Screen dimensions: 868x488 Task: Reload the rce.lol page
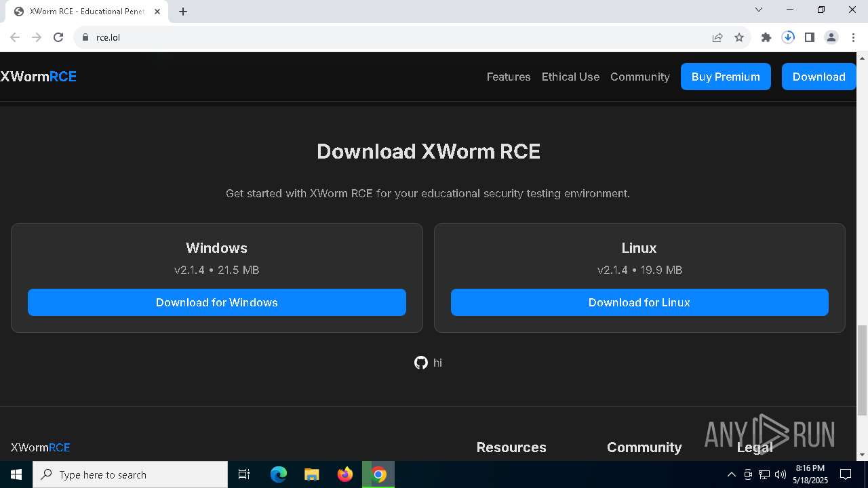pyautogui.click(x=58, y=37)
